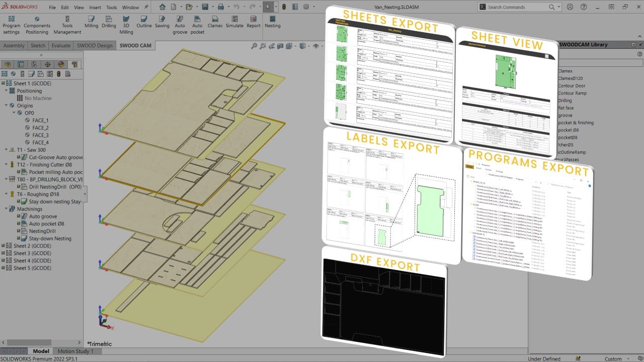Image resolution: width=644 pixels, height=362 pixels.
Task: Select the Milling operation tool
Action: pyautogui.click(x=92, y=22)
